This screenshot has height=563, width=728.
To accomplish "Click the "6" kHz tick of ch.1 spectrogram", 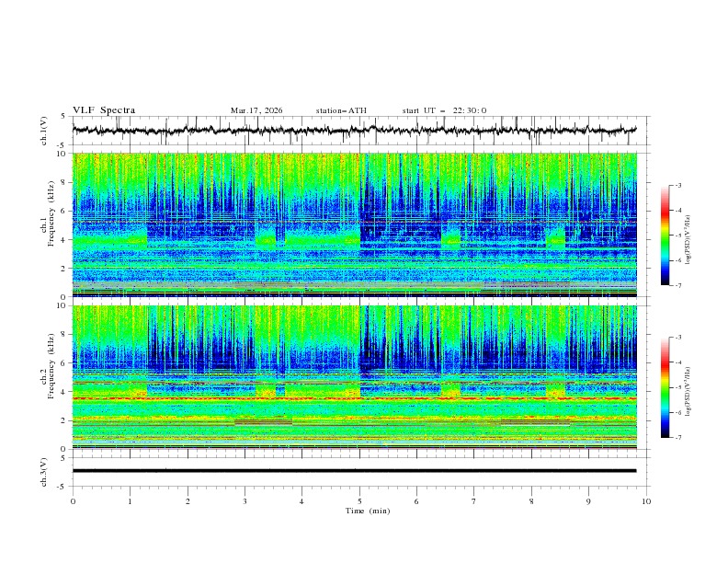I will tap(64, 211).
